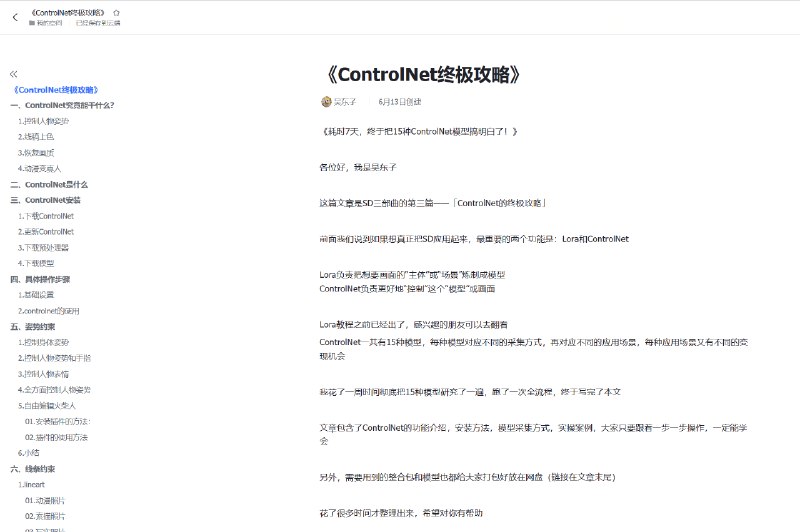The height and width of the screenshot is (532, 800).
Task: Open author name 吴东子
Action: (345, 102)
